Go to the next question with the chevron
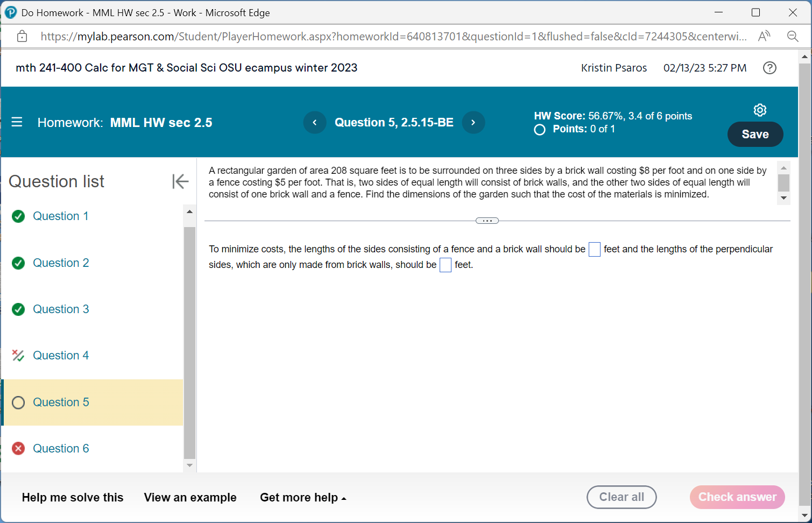Viewport: 812px width, 523px height. pos(474,122)
